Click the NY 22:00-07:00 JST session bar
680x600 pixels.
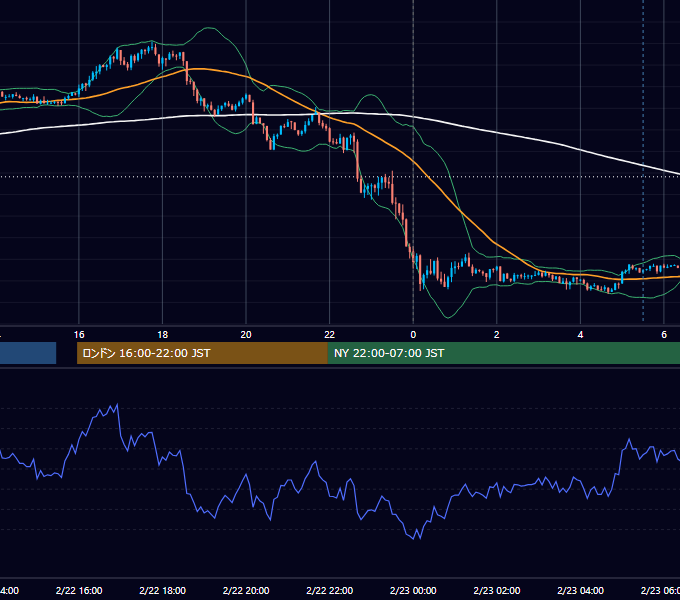pos(503,353)
